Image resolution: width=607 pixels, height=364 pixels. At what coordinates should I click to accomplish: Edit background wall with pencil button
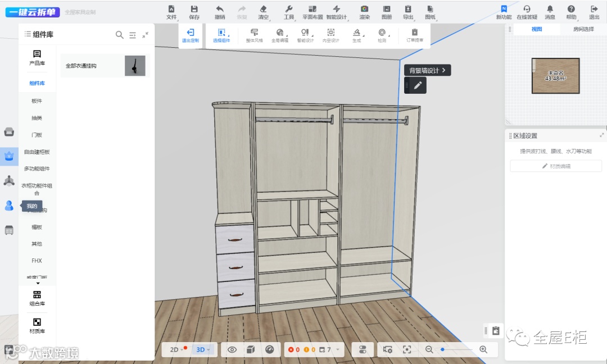point(418,85)
